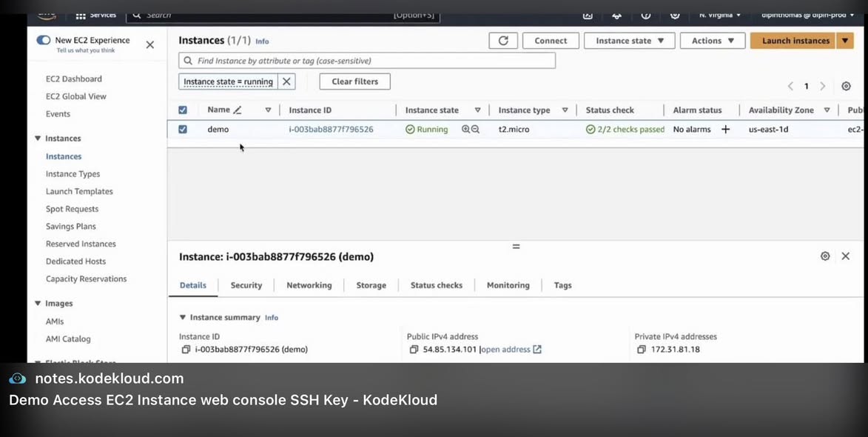Collapse the Images section in the sidebar
The height and width of the screenshot is (437, 868).
pyautogui.click(x=38, y=304)
